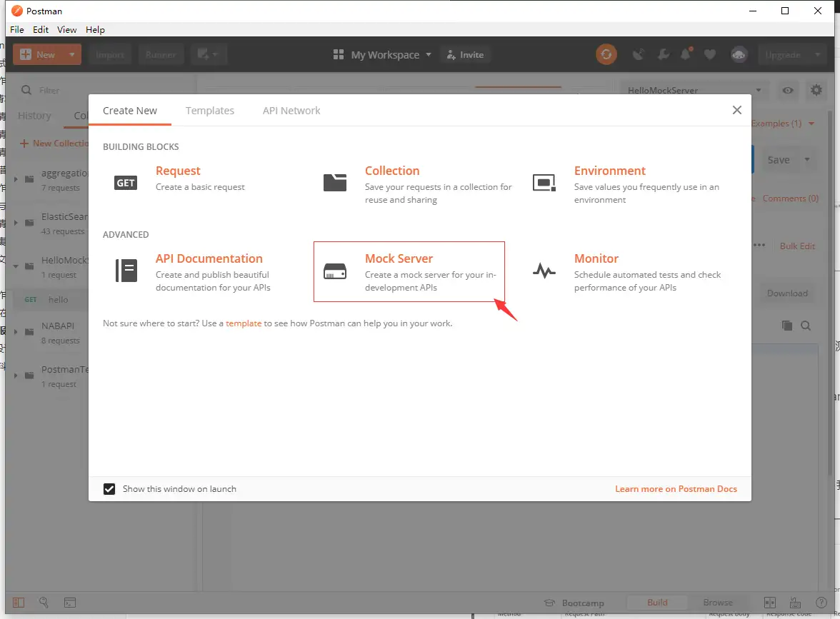Open the New button dropdown arrow
840x619 pixels.
71,54
